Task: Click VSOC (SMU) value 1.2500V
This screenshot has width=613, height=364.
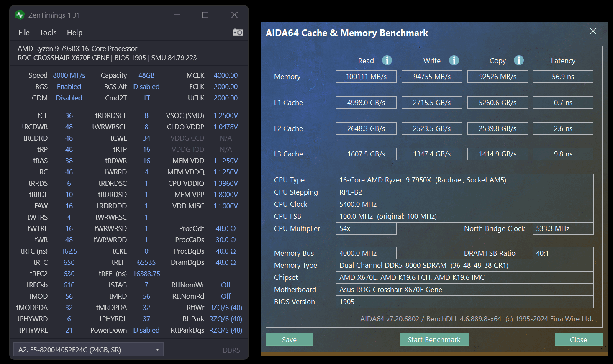Action: point(226,115)
